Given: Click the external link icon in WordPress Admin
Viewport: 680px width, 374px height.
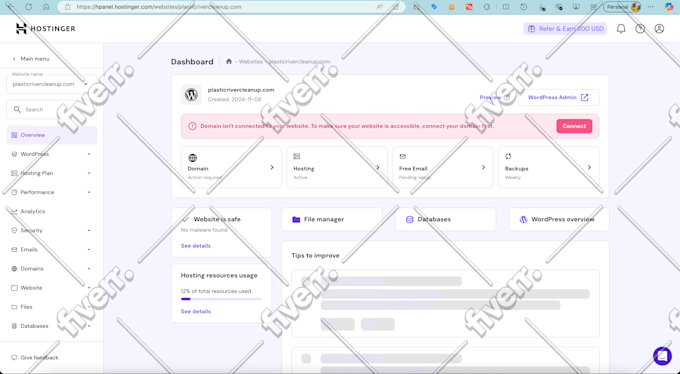Looking at the screenshot, I should tap(585, 97).
